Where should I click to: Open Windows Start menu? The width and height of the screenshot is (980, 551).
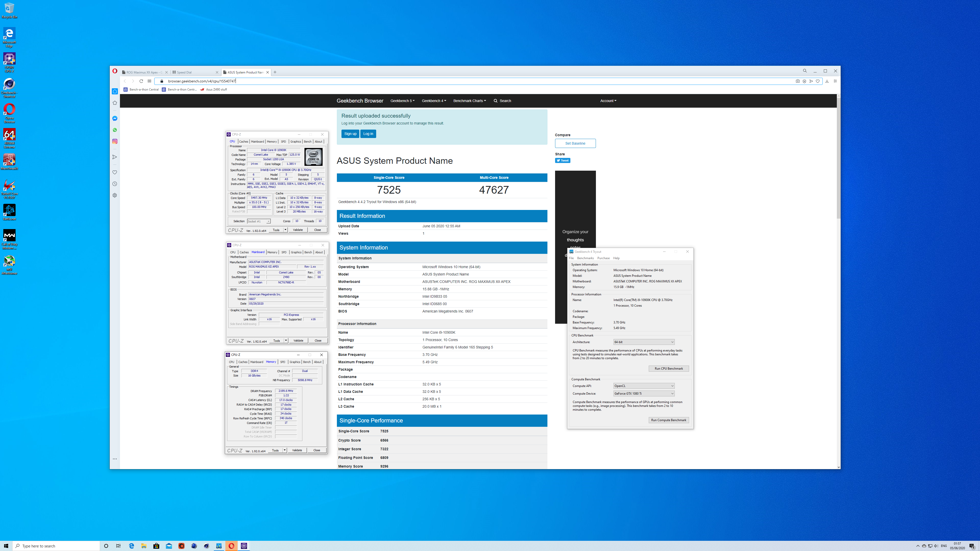6,546
